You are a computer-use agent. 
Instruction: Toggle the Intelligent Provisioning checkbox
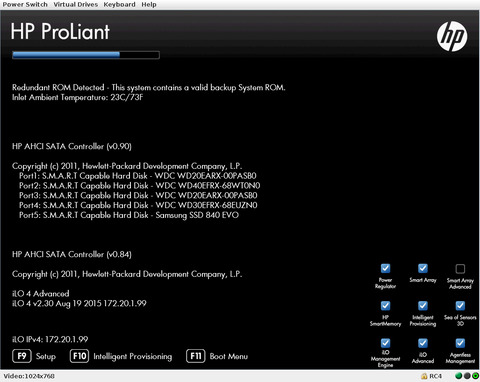point(423,306)
